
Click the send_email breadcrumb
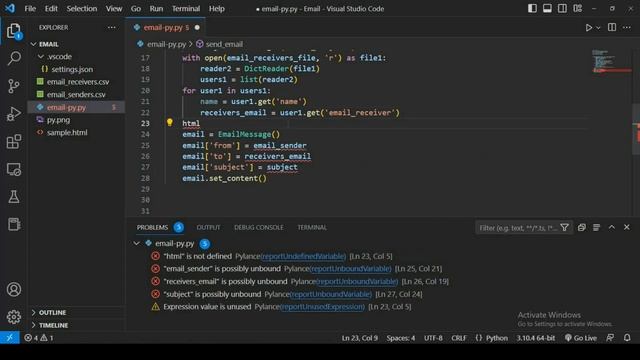pos(224,44)
